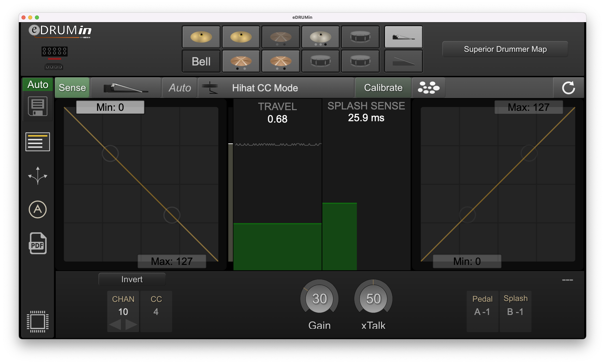The height and width of the screenshot is (364, 605).
Task: Toggle the italic Auto button in the toolbar
Action: pos(180,88)
